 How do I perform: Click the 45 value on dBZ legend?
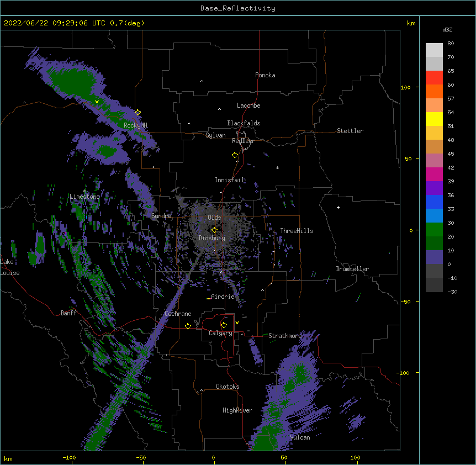coord(451,154)
